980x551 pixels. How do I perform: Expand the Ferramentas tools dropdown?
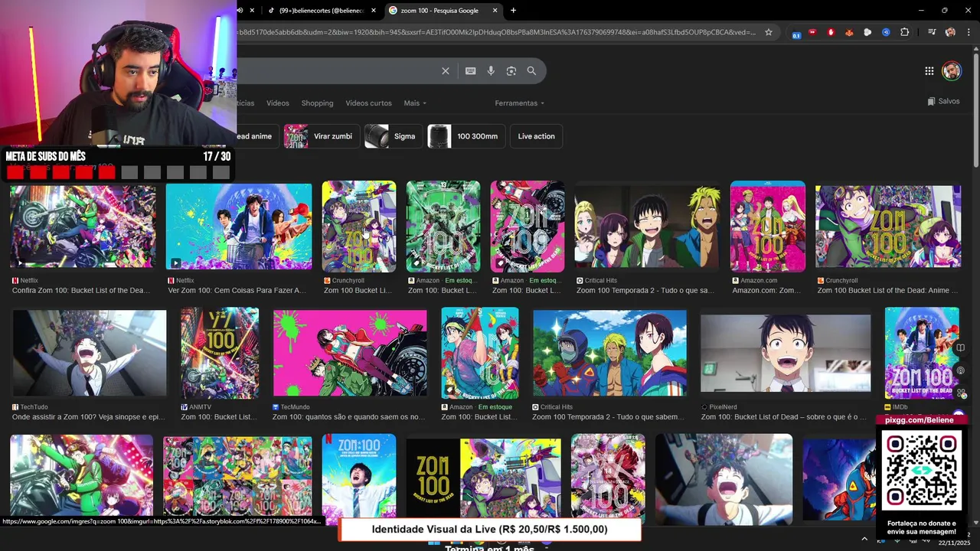(x=519, y=103)
